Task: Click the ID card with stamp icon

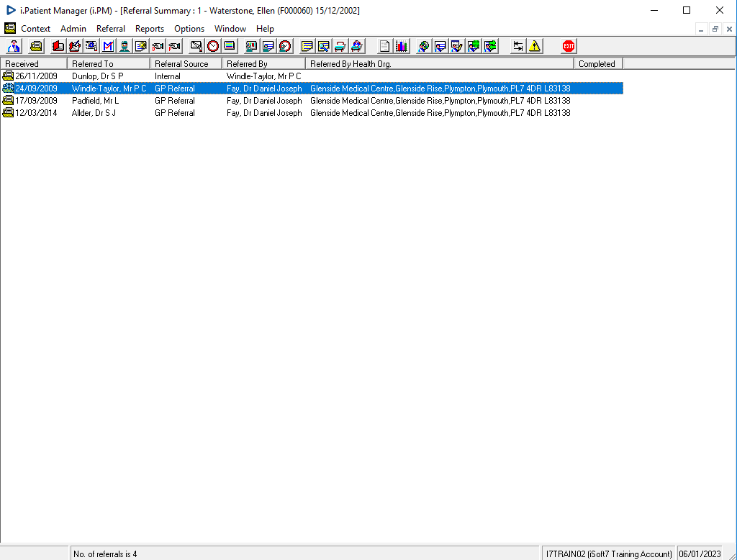Action: (x=91, y=46)
